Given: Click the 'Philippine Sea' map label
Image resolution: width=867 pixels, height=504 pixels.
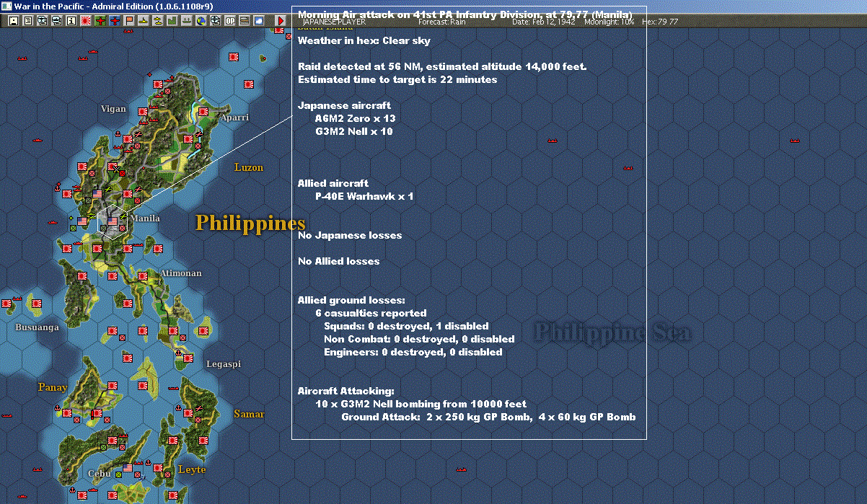Looking at the screenshot, I should pos(612,332).
